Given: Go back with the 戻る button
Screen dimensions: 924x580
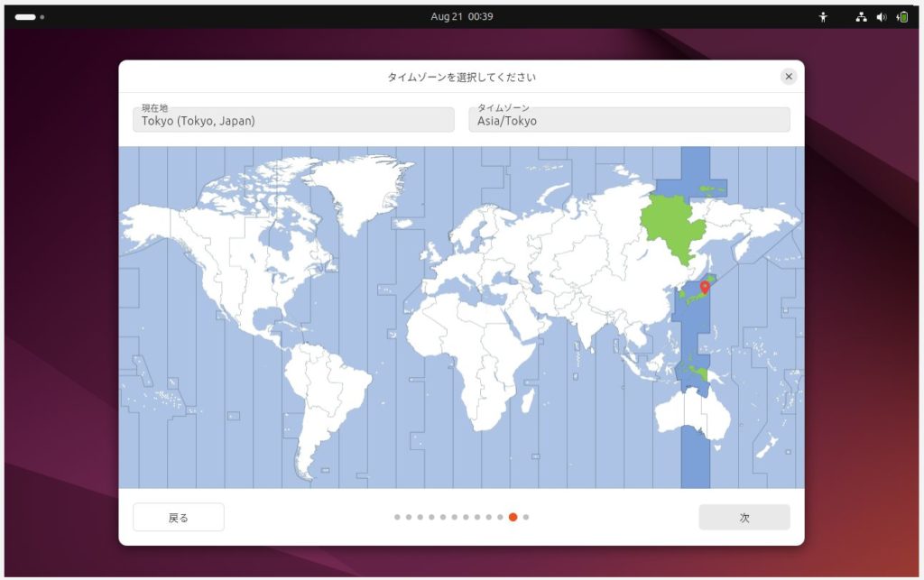Looking at the screenshot, I should [179, 517].
